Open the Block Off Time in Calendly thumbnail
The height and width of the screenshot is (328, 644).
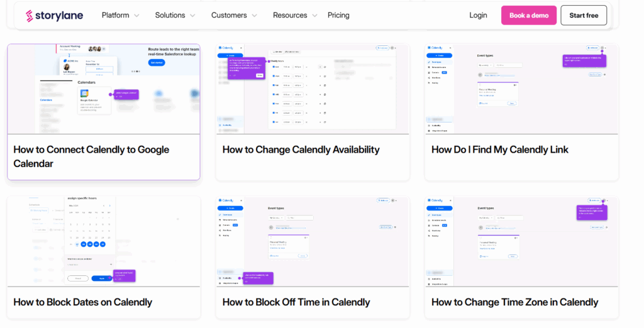point(313,242)
